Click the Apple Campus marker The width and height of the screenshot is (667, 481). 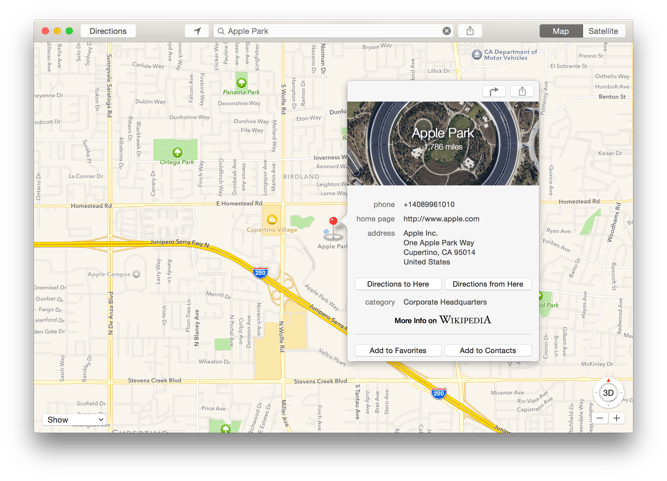coord(136,274)
